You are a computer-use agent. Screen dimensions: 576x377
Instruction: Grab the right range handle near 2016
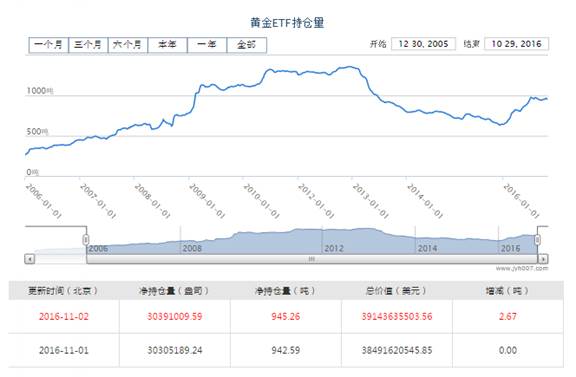pyautogui.click(x=537, y=240)
